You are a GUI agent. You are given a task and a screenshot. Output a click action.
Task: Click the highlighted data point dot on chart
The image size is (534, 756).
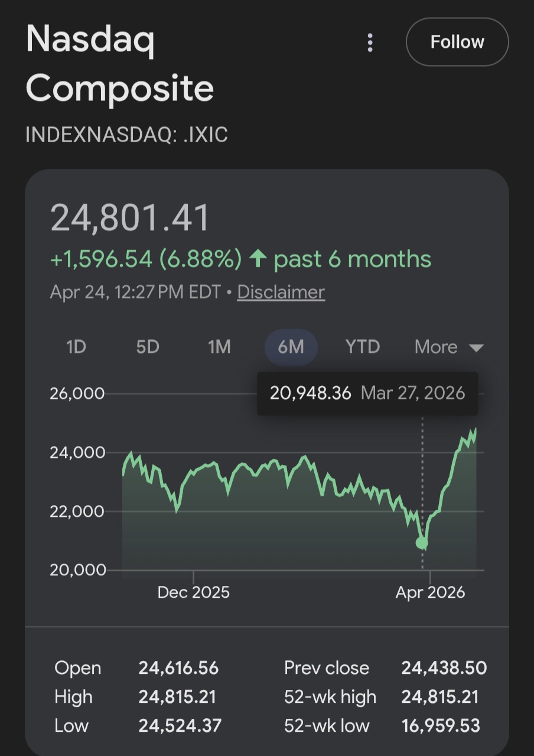point(422,542)
